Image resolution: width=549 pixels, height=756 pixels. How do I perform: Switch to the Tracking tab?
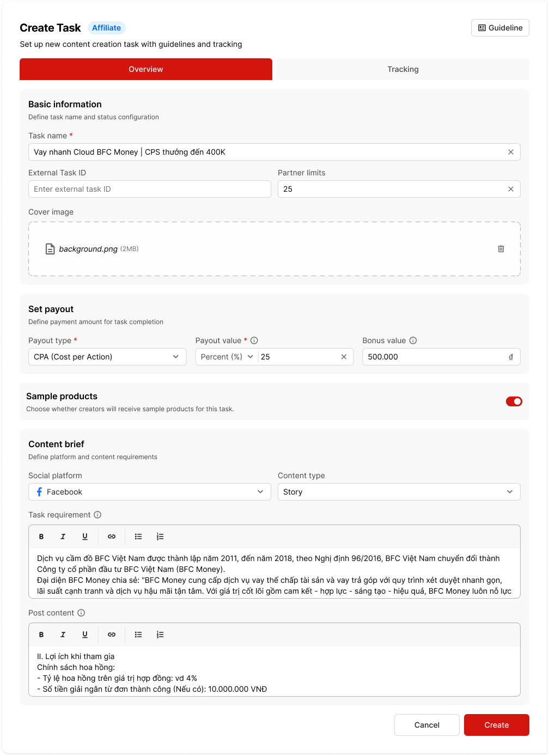tap(402, 69)
